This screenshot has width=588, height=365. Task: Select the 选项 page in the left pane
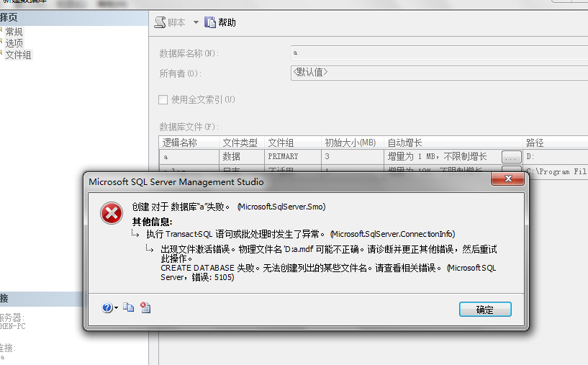[x=14, y=43]
